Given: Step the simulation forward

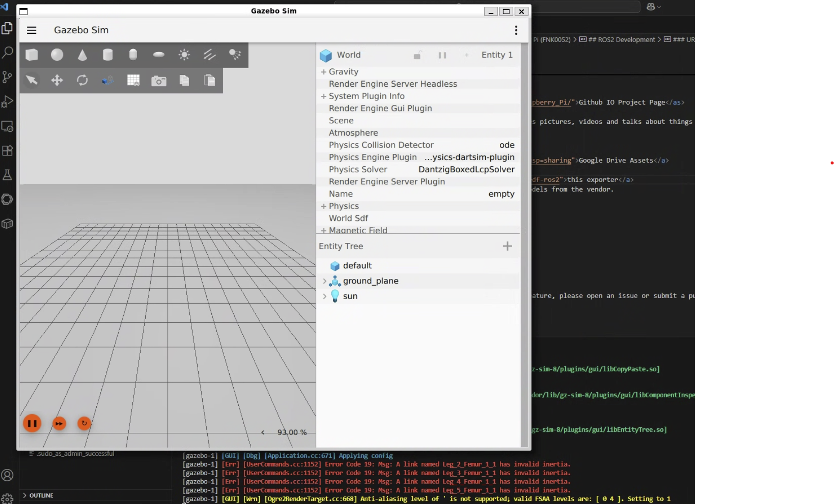Looking at the screenshot, I should pos(59,423).
